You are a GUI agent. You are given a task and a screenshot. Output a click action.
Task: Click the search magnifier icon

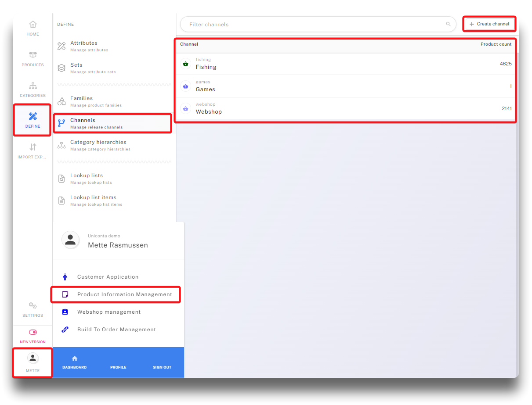pos(448,25)
